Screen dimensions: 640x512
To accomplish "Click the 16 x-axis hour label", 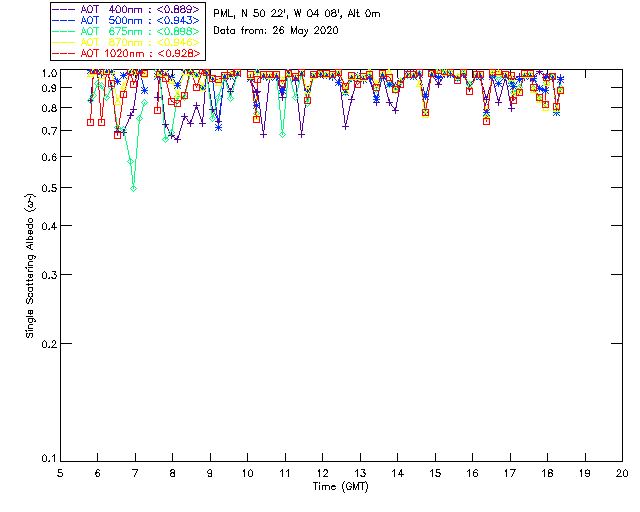I will coord(473,473).
